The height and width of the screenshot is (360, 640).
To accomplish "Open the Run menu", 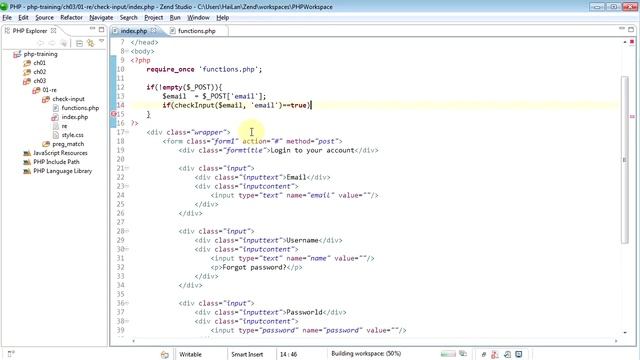I will [x=175, y=18].
